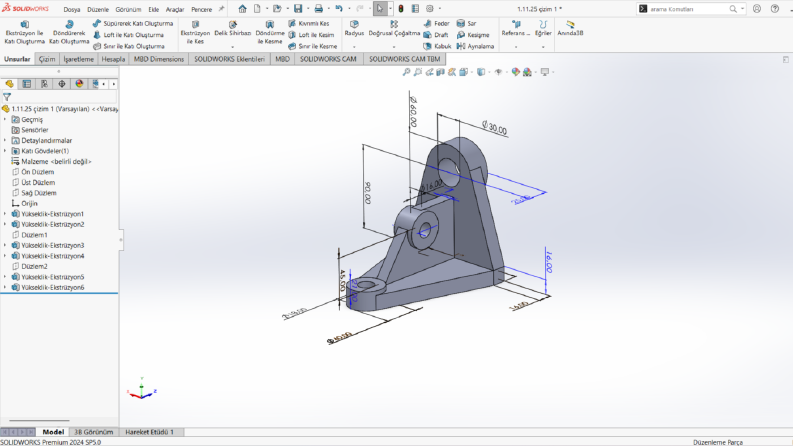Click the Draft tool

(436, 35)
